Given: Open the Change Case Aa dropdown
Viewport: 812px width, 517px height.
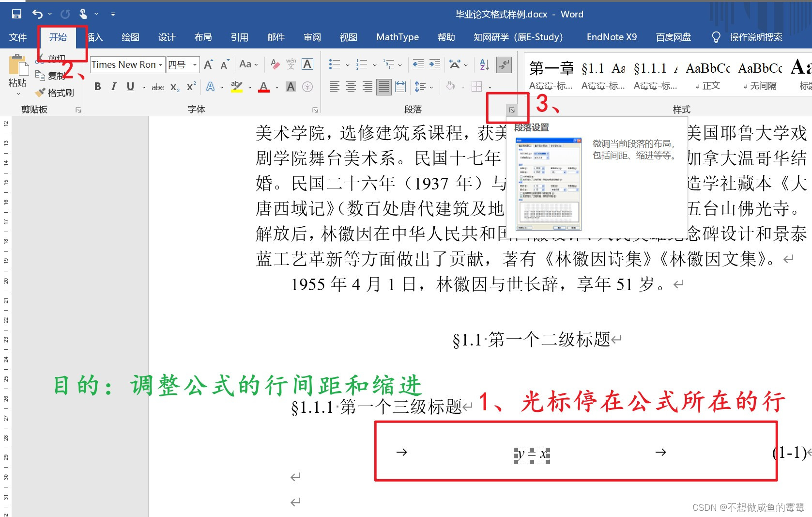Looking at the screenshot, I should [x=248, y=64].
